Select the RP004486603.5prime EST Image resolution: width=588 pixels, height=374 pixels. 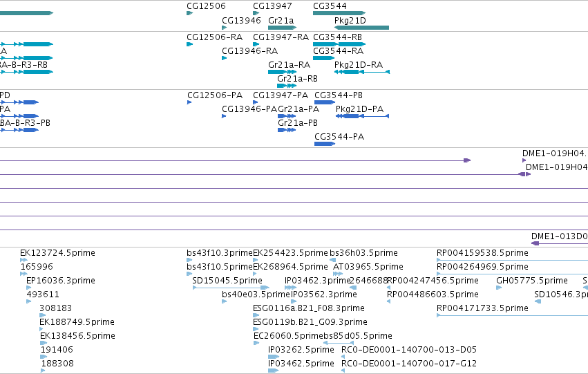(433, 294)
